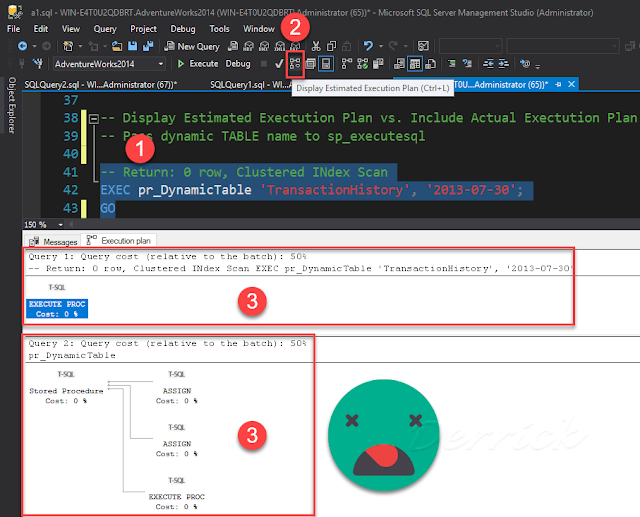Open the Navigate Backward history dropdown arrow
Viewport: 640px width, 517px height.
click(34, 46)
